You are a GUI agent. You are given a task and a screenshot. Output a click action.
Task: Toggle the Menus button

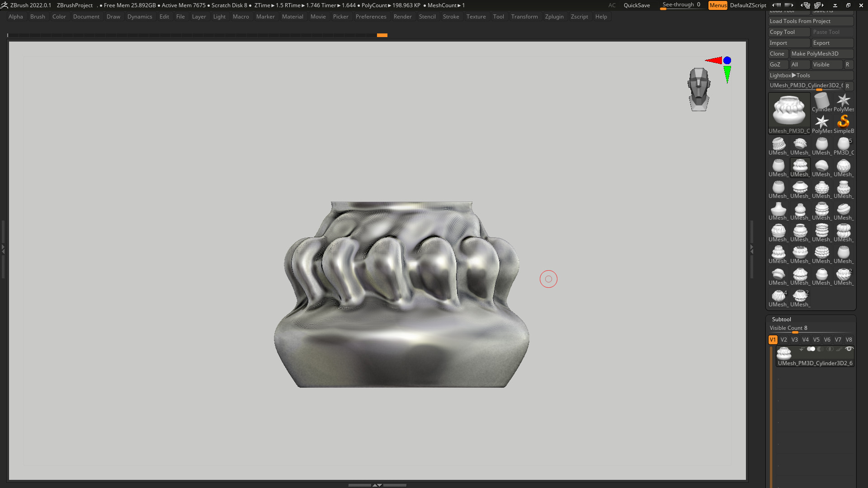[717, 5]
